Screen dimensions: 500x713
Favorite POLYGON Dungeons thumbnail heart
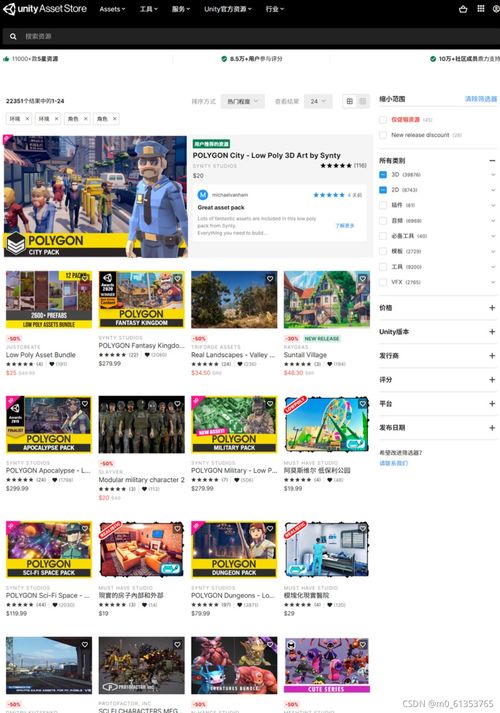pos(270,528)
